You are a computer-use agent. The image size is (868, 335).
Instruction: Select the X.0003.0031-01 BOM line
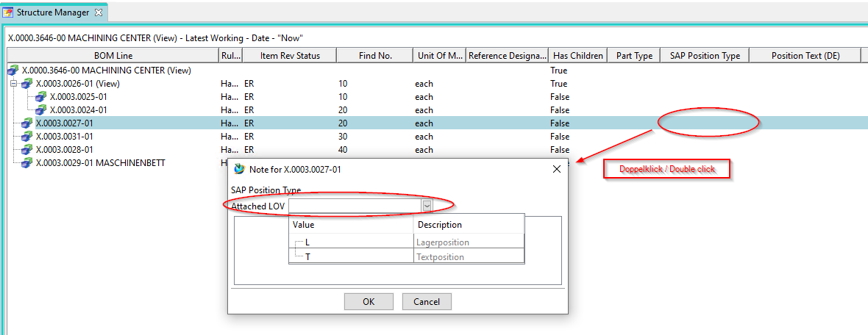point(65,137)
